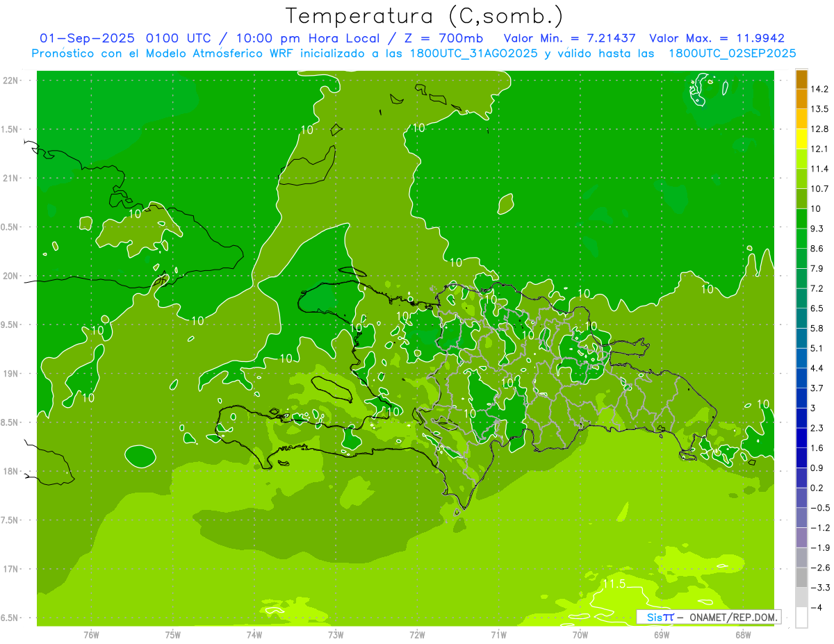The height and width of the screenshot is (644, 834).
Task: Select colorbar value '-1.9'
Action: pyautogui.click(x=819, y=548)
